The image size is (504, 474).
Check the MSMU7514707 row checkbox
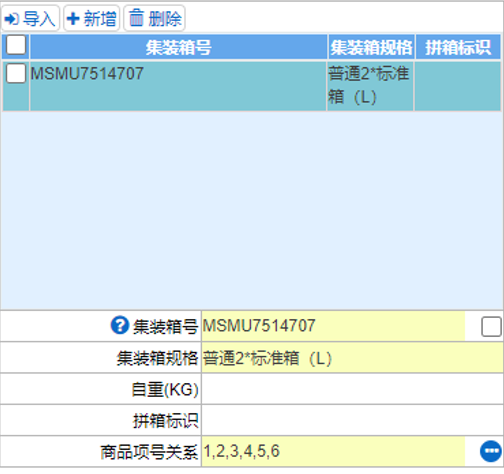[x=16, y=73]
